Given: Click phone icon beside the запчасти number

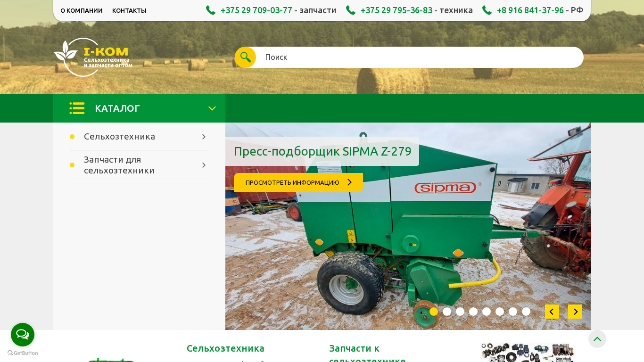Looking at the screenshot, I should click(211, 10).
